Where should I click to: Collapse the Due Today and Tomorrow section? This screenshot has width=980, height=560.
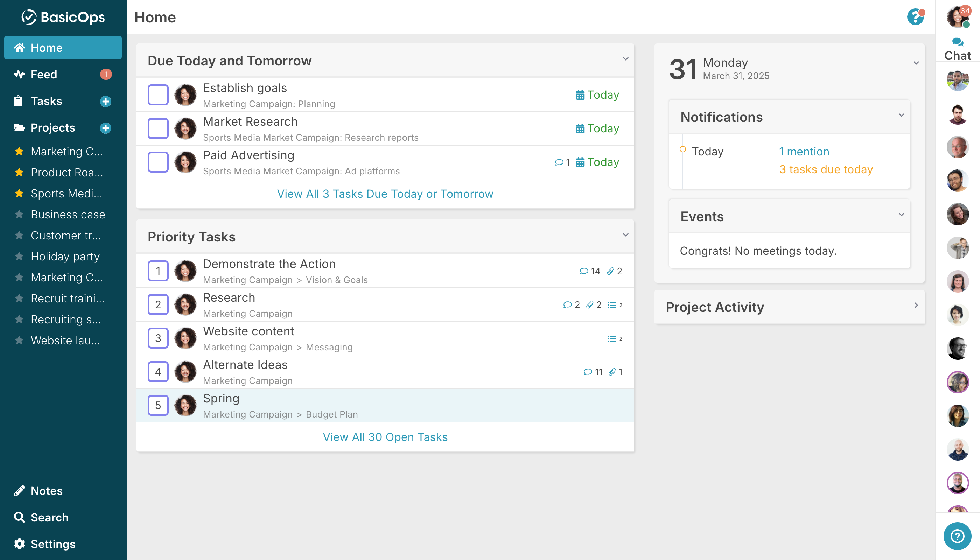pyautogui.click(x=626, y=59)
